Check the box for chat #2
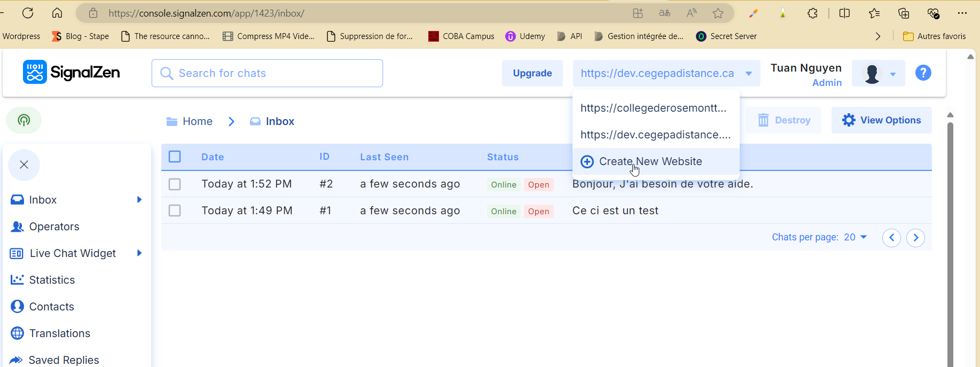The width and height of the screenshot is (980, 367). [175, 184]
